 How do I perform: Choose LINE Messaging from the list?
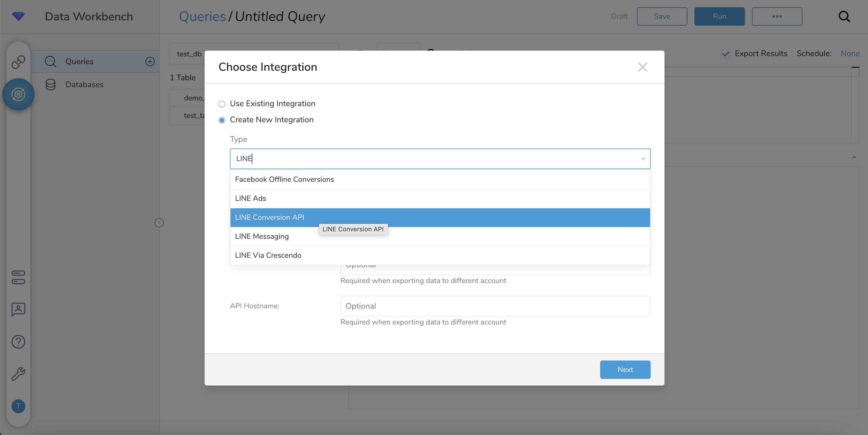coord(262,236)
